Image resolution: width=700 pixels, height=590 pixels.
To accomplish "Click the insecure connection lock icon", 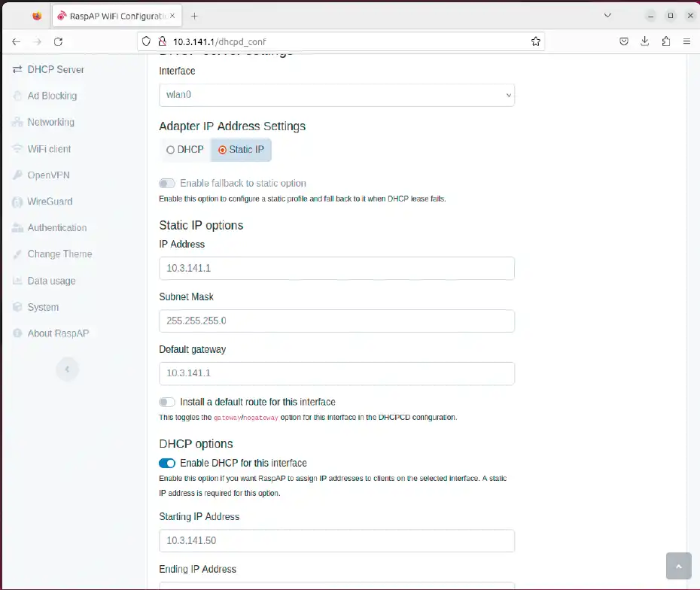I will pos(163,41).
